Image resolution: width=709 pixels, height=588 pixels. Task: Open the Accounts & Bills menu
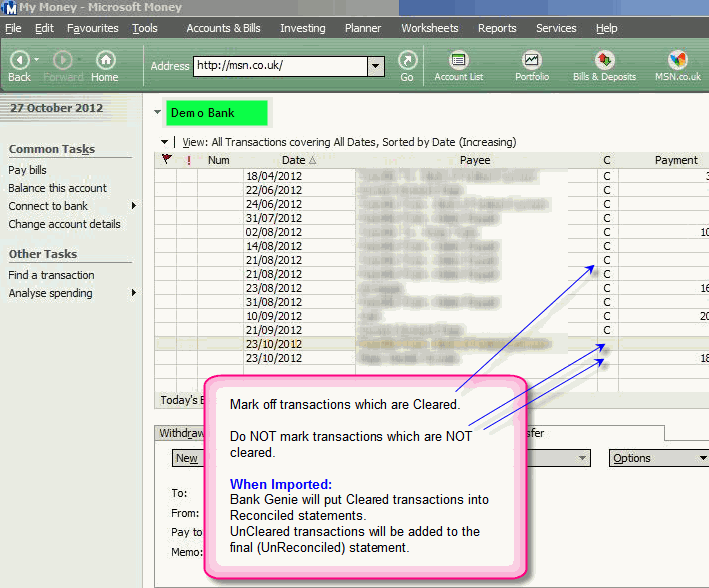coord(223,28)
